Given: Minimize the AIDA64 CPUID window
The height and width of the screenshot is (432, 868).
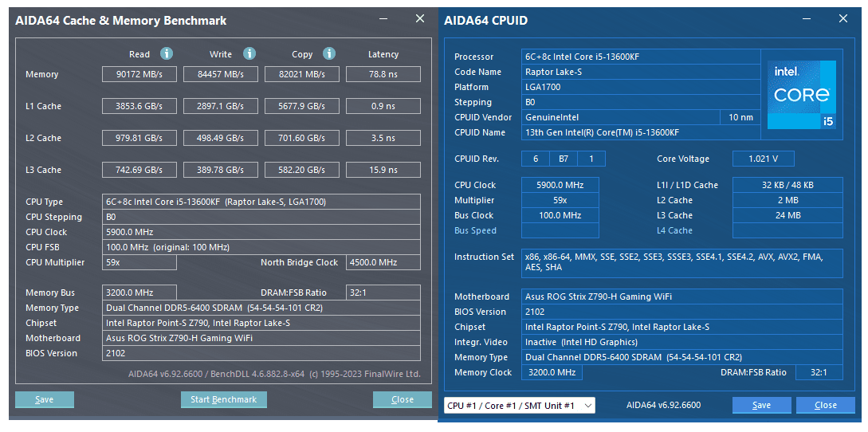Looking at the screenshot, I should tap(807, 19).
